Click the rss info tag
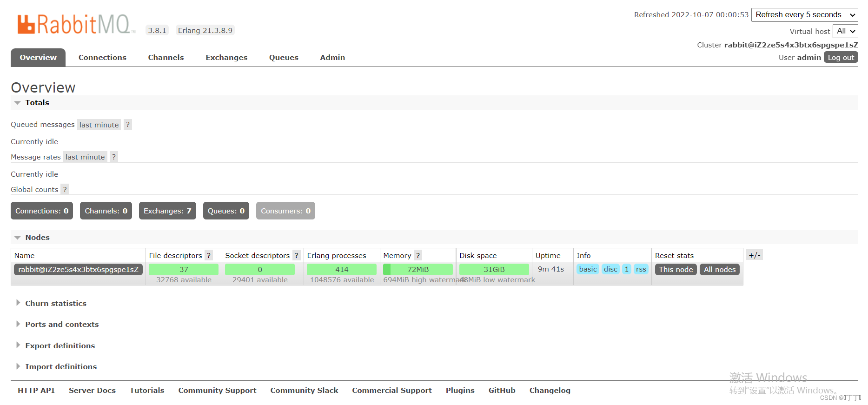Screen dimensions: 868x405 641,269
